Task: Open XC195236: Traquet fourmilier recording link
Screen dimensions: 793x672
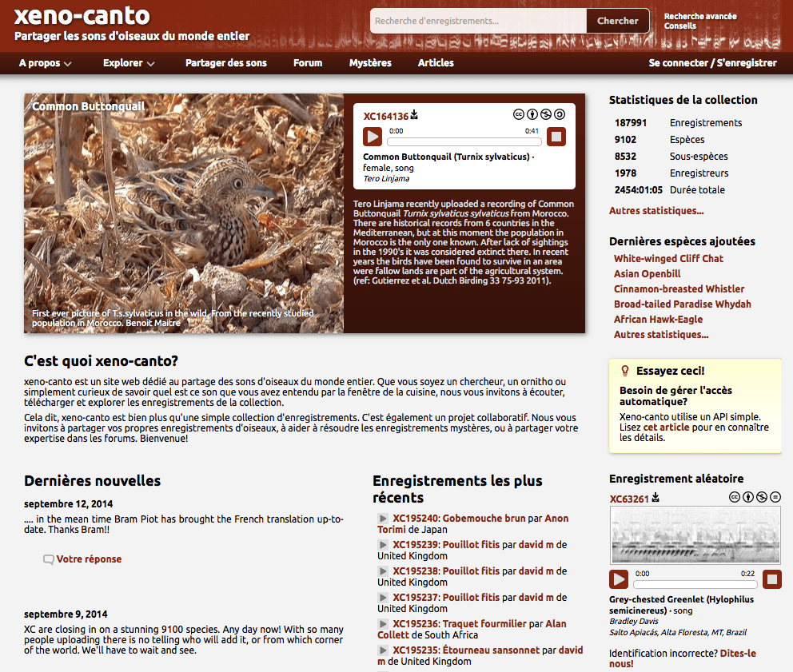Action: click(x=460, y=624)
